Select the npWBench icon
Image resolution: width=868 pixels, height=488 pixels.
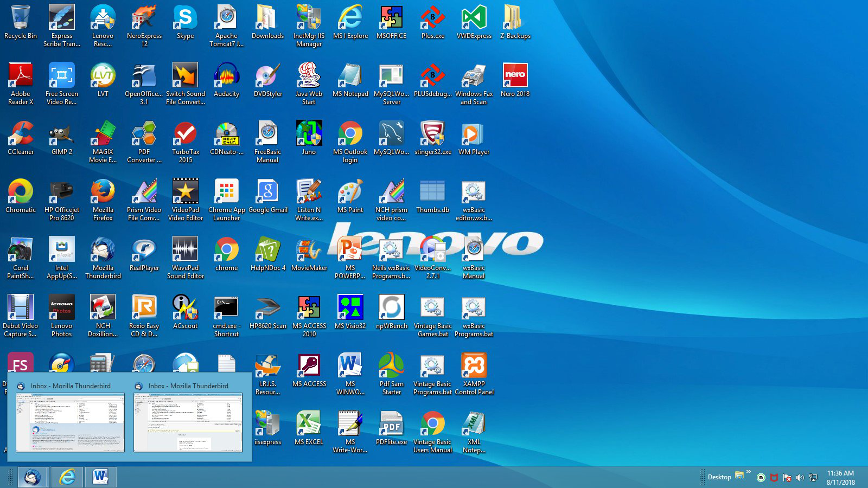coord(392,313)
